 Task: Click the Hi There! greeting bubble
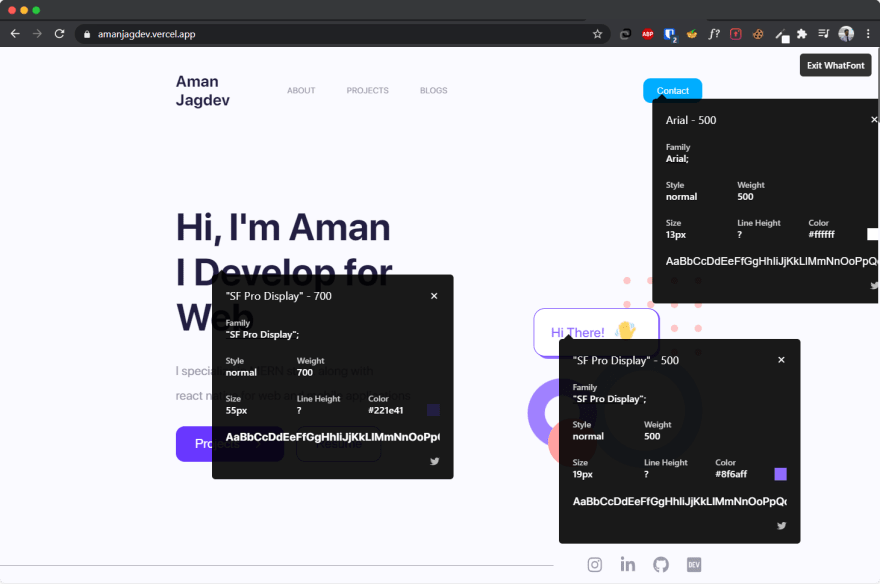click(596, 332)
